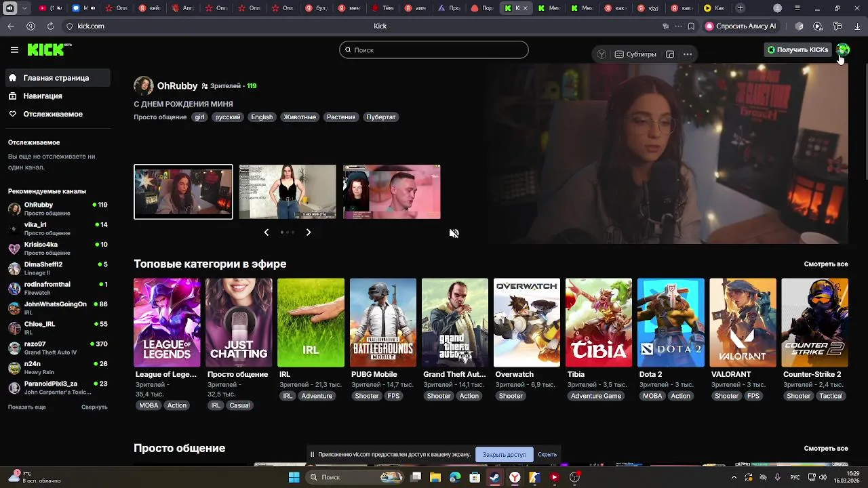Open the video overlay three-dots menu
Image resolution: width=868 pixels, height=488 pixels.
(x=688, y=54)
